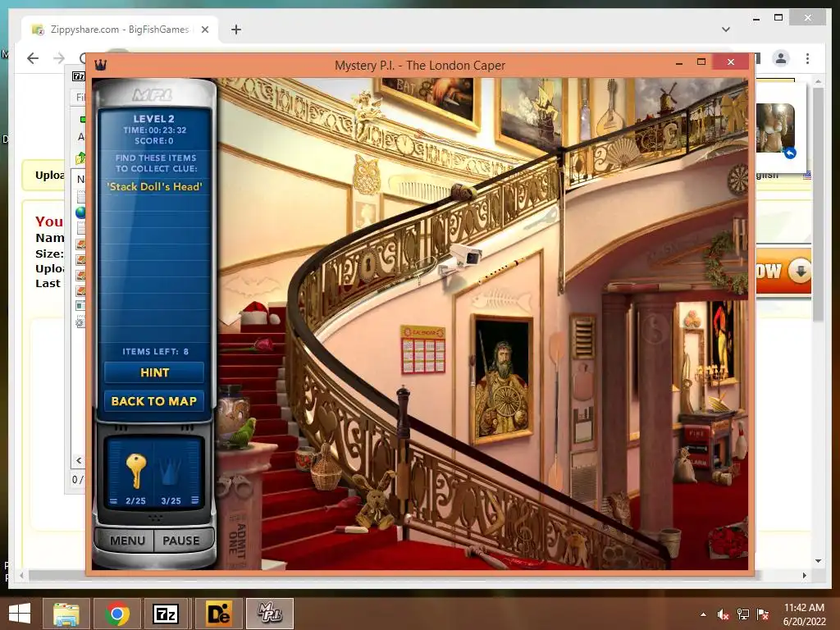The image size is (840, 630).
Task: Select Mystery P.I. taskbar icon
Action: click(269, 614)
